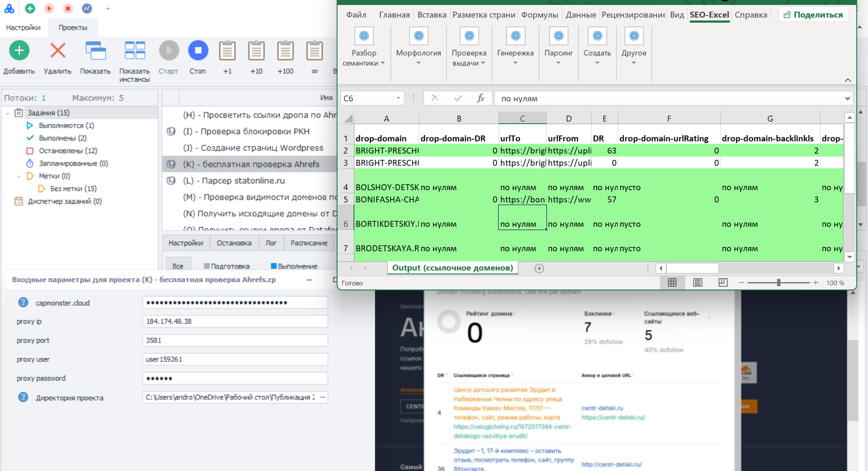Select the Output (ссылочное доменов) sheet tab

[x=452, y=268]
